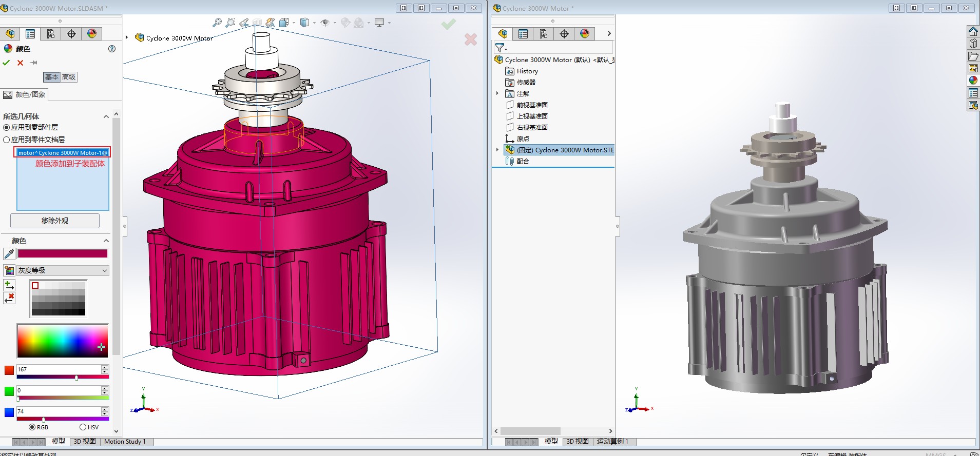
Task: Select 应用到零部件层 radio option
Action: 7,127
